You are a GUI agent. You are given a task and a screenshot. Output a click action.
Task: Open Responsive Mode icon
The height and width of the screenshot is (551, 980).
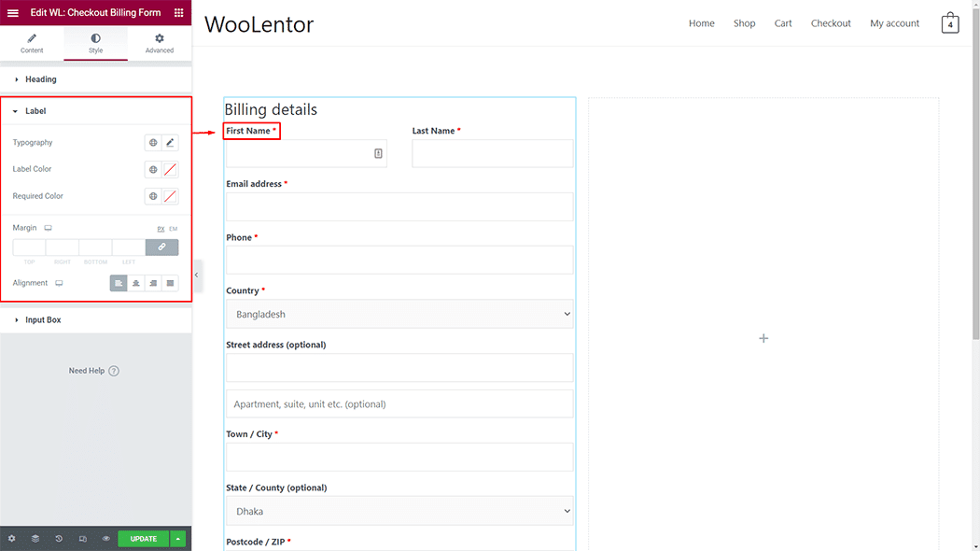coord(83,539)
